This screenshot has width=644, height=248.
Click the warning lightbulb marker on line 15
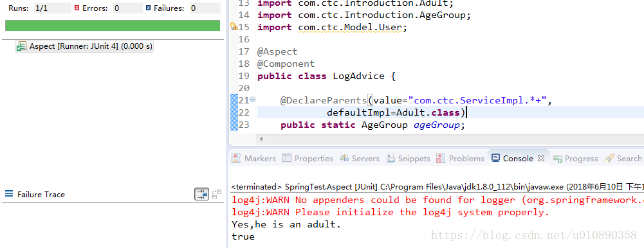234,27
